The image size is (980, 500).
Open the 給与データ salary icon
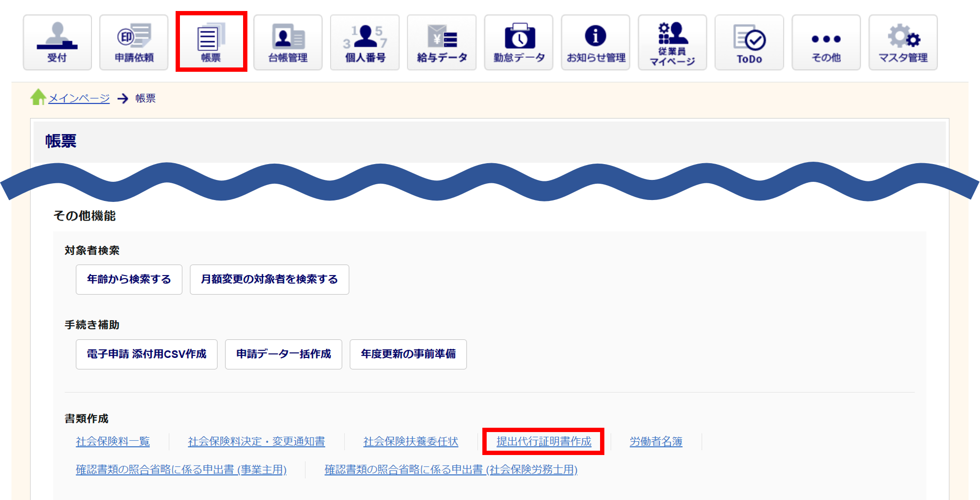(442, 43)
